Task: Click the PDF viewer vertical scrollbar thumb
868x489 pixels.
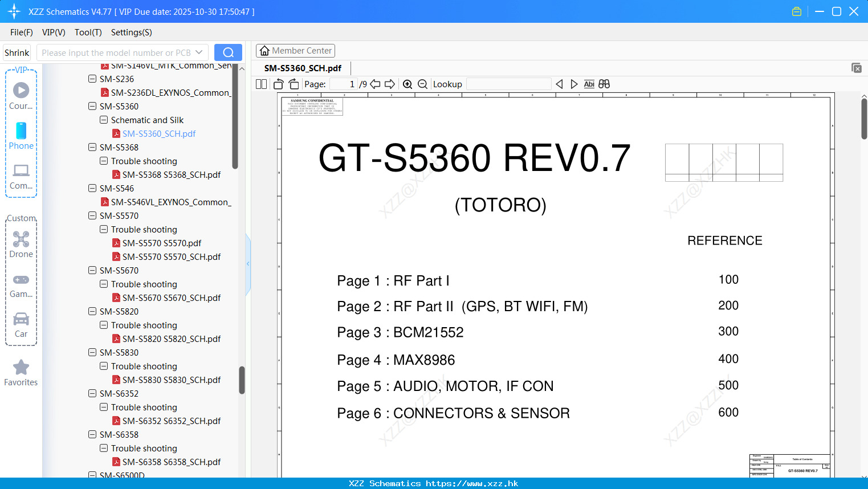Action: [x=864, y=119]
